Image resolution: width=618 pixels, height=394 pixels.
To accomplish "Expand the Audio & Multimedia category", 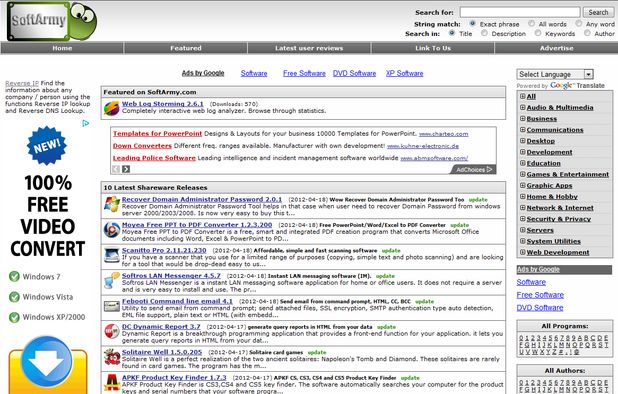I will (x=522, y=107).
